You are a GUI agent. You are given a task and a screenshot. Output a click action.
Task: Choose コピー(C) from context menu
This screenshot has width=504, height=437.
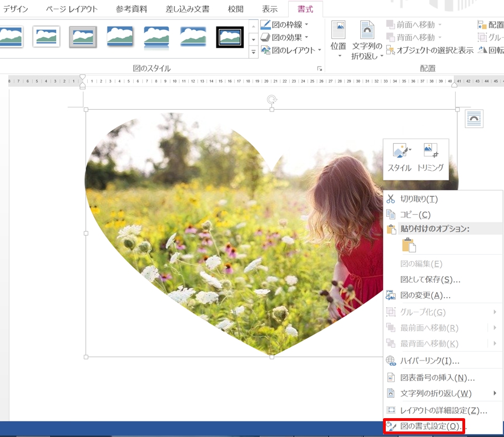[x=443, y=215]
